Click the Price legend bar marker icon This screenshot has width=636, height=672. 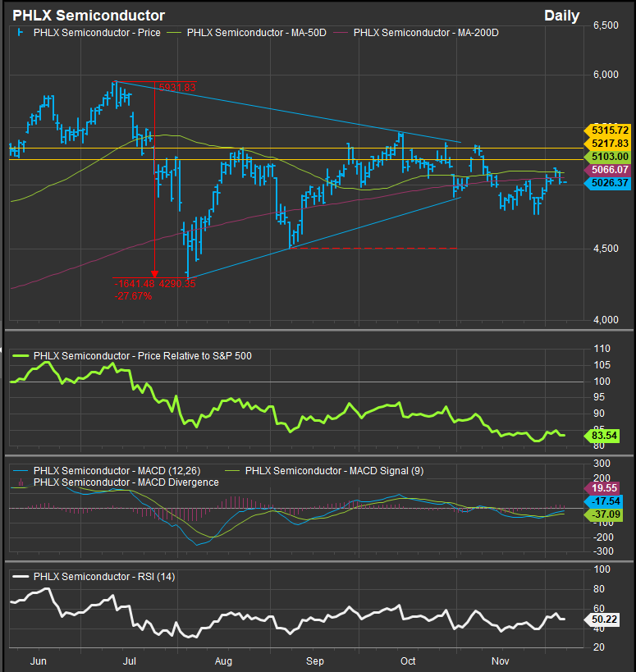[20, 32]
